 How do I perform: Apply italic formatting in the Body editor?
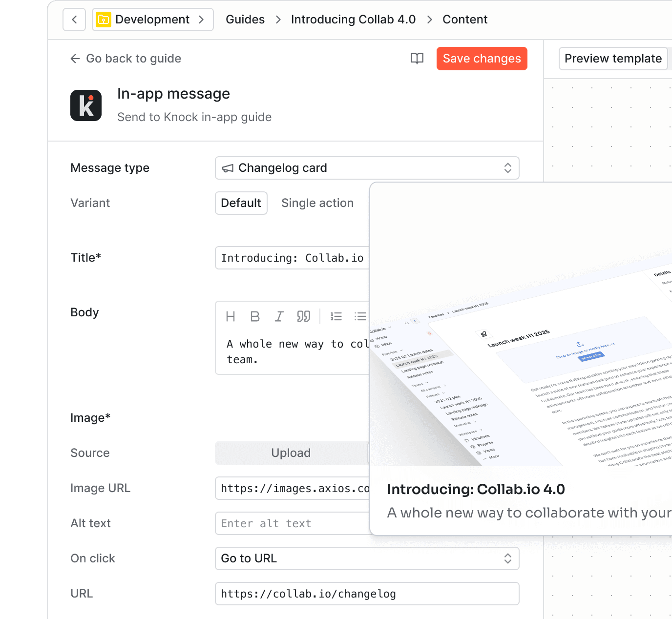click(x=279, y=316)
